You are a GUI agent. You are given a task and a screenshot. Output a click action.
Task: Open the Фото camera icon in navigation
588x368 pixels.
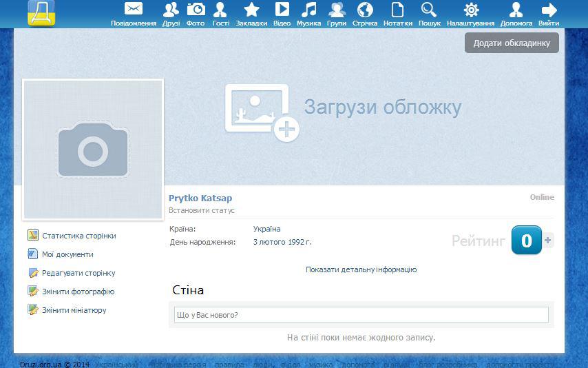(196, 9)
